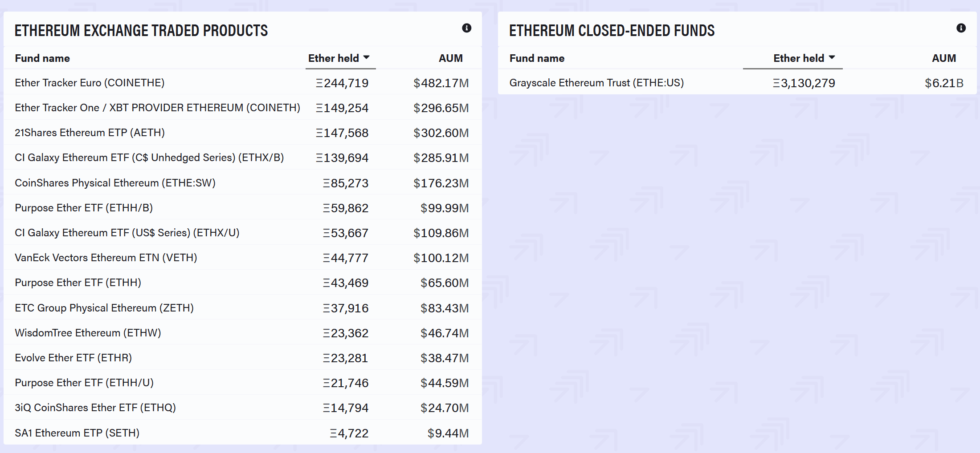
Task: Click AUM column header in ETP table
Action: click(x=450, y=58)
